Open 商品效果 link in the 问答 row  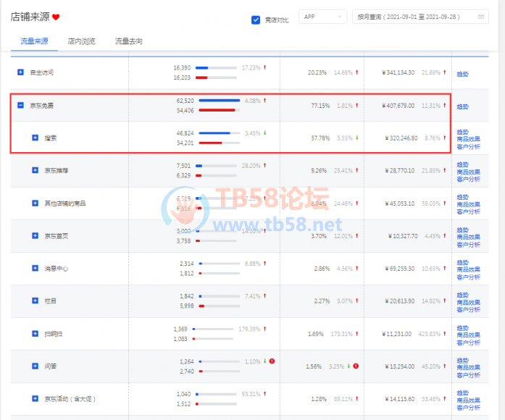468,367
